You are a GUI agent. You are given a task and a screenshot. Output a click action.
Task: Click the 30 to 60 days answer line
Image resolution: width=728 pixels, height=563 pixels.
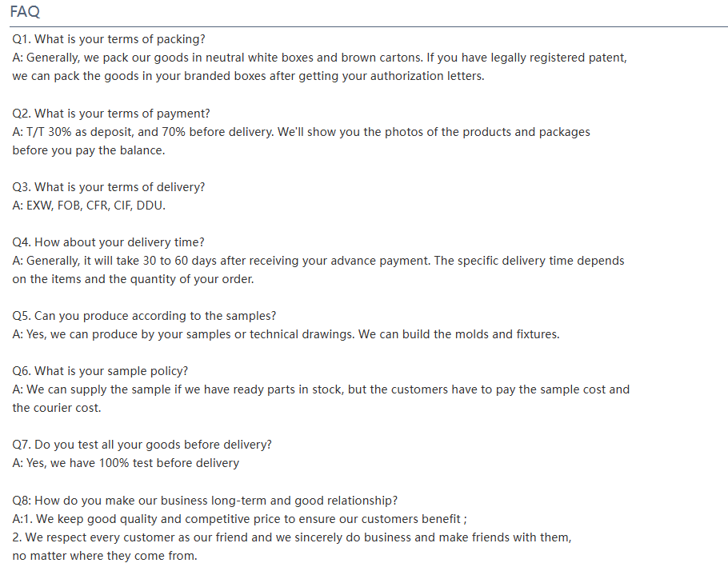(318, 261)
